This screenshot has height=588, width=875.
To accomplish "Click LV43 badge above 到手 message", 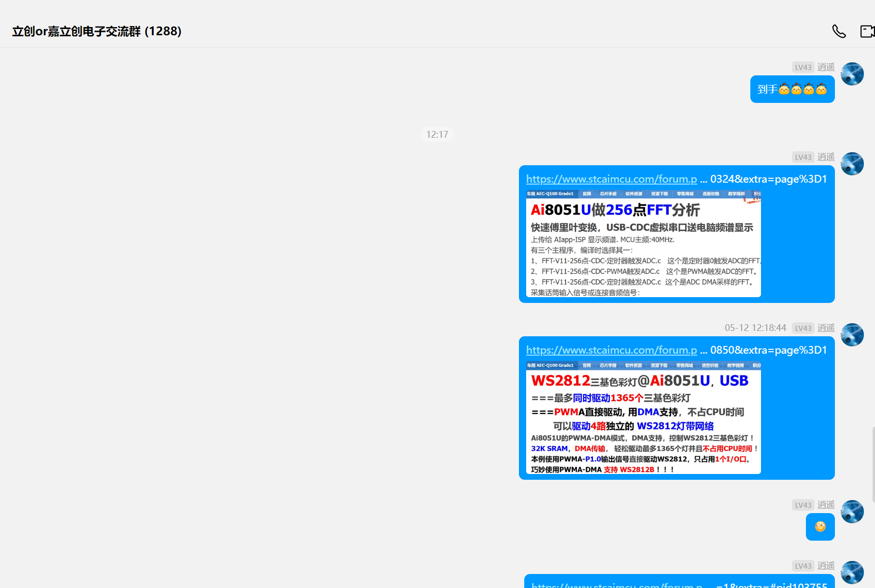I will 803,67.
